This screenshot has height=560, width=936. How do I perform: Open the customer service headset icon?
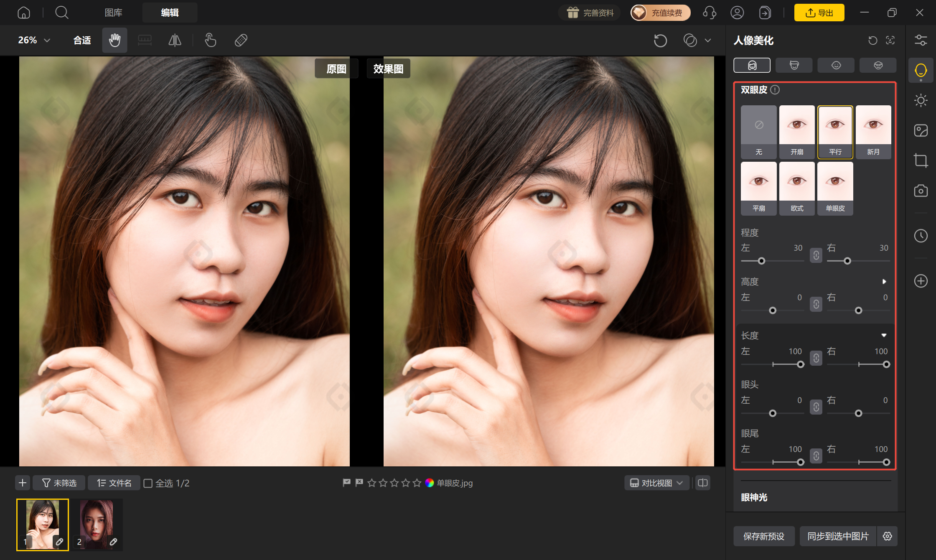pyautogui.click(x=709, y=13)
